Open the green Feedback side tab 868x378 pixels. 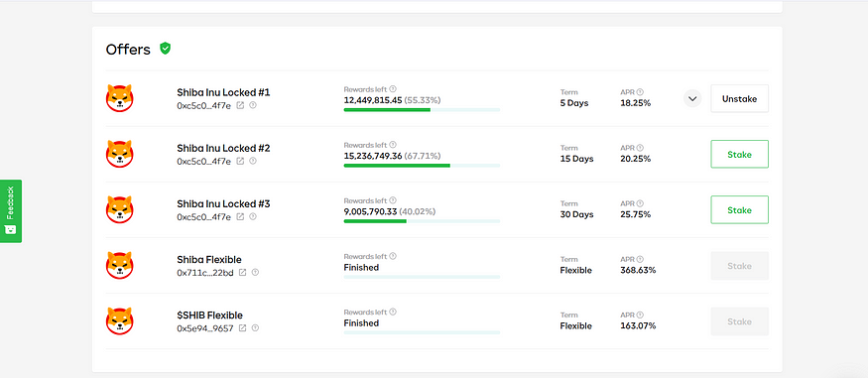click(x=11, y=211)
